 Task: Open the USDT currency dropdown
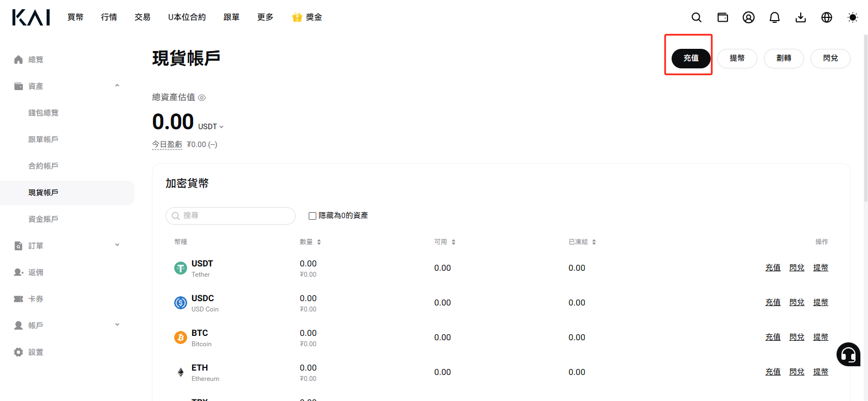(x=210, y=126)
